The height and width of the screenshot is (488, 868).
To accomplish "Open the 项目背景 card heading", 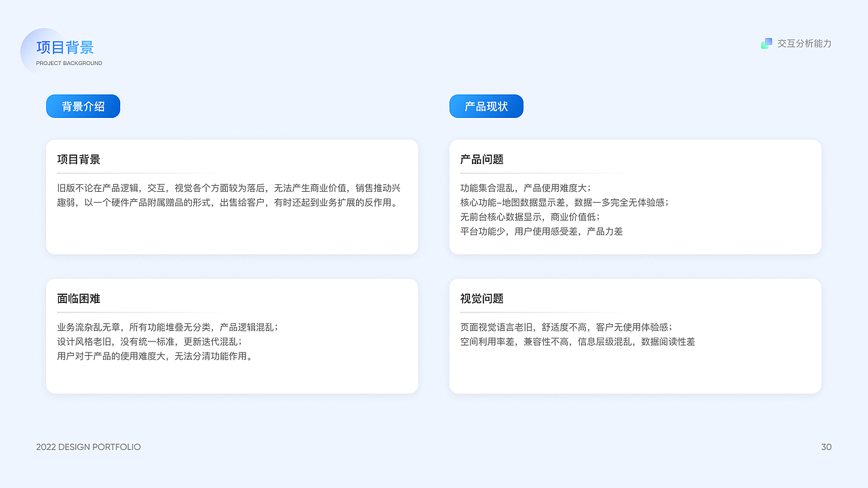I will [77, 159].
